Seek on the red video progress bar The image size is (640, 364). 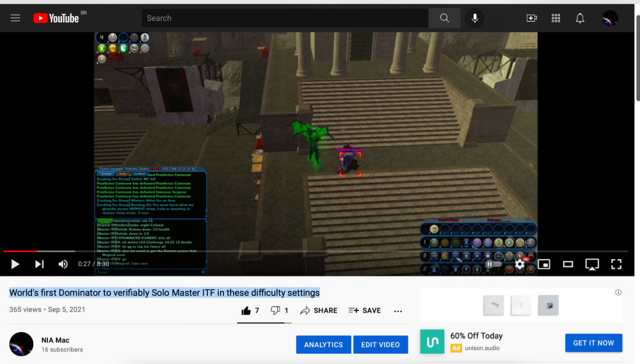(20, 251)
